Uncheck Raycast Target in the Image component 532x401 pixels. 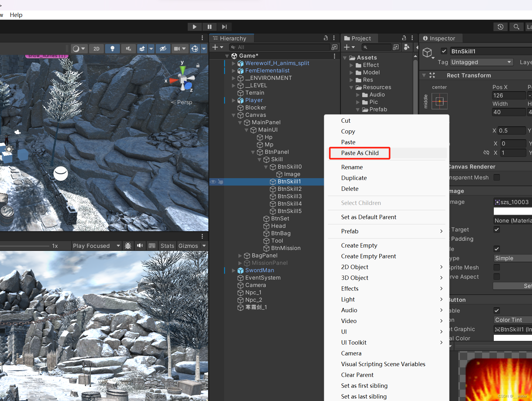coord(497,229)
